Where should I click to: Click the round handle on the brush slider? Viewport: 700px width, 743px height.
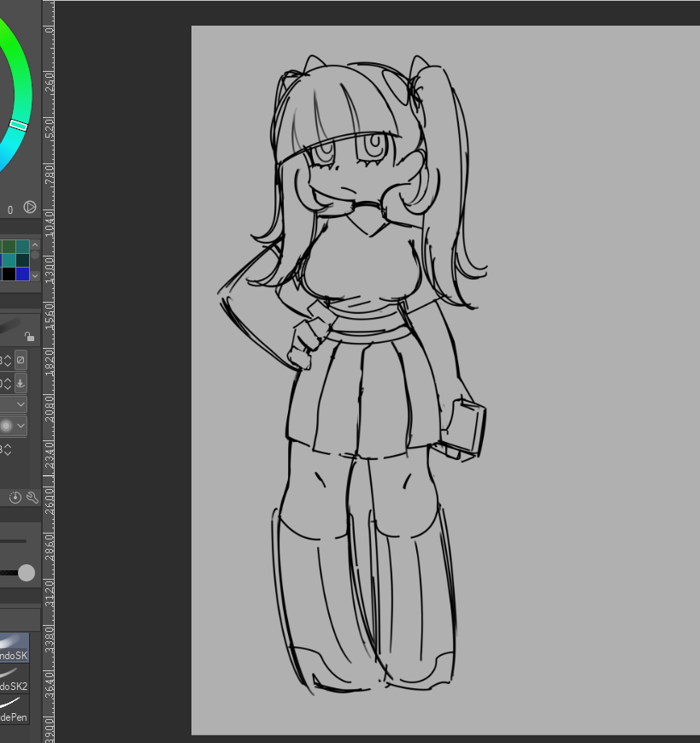(26, 572)
